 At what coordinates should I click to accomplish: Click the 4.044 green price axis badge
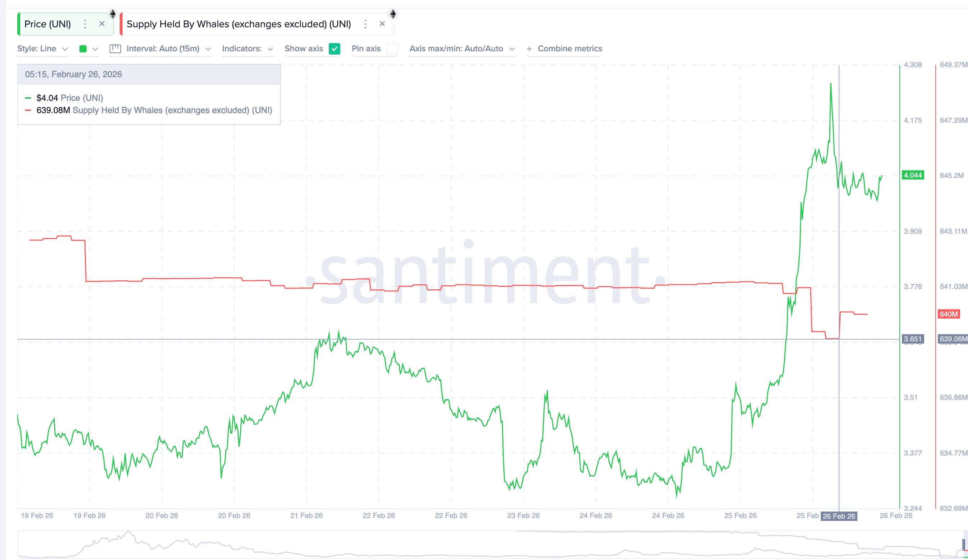pos(913,176)
